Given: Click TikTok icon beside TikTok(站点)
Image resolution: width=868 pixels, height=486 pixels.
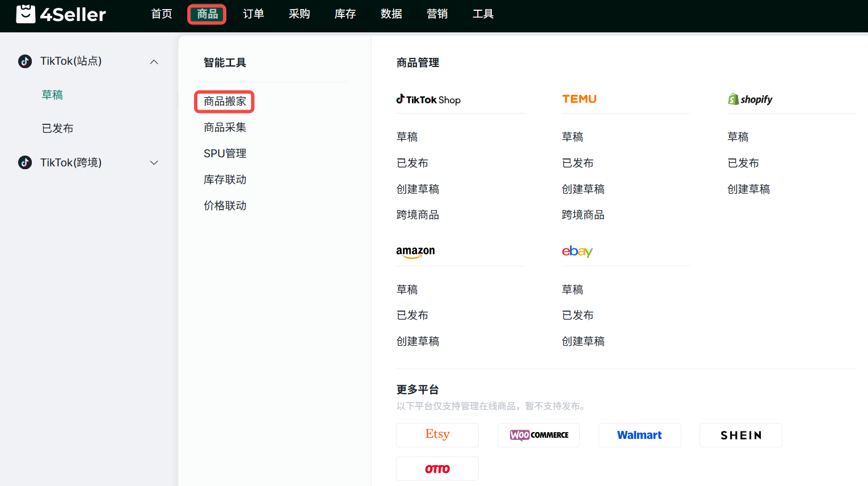Looking at the screenshot, I should 25,61.
